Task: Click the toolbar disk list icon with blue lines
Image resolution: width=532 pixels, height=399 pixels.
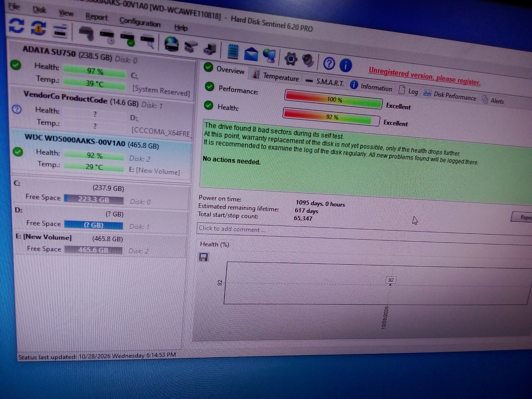Action: [60, 31]
